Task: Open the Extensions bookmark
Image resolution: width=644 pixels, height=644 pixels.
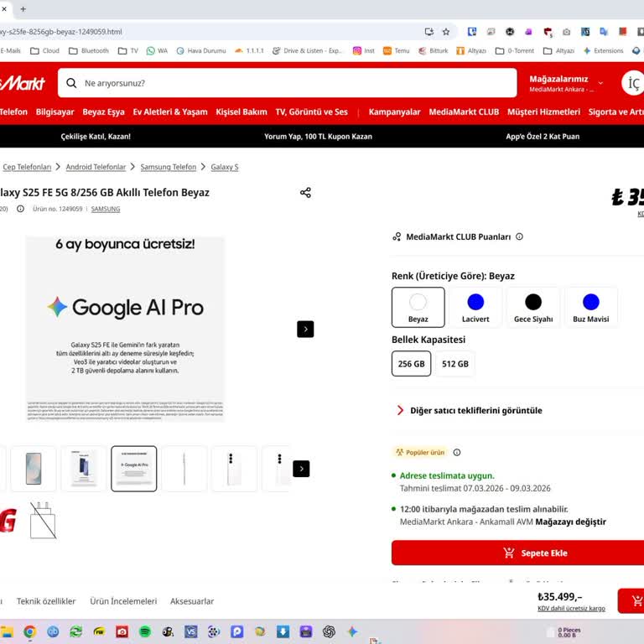Action: pos(603,50)
